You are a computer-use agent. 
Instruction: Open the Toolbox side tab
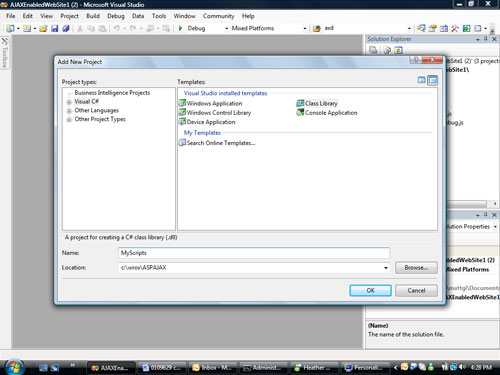5,53
